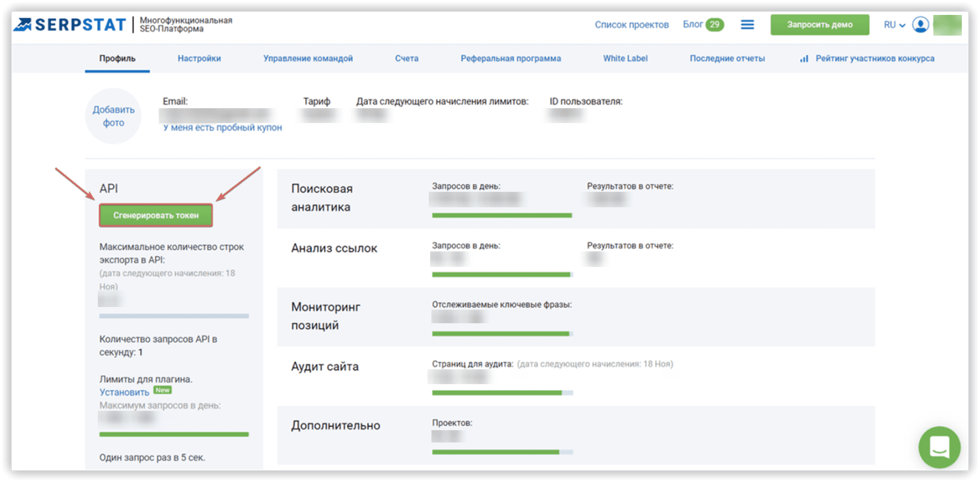Image resolution: width=980 pixels, height=482 pixels.
Task: Click the ID пользователя: label
Action: click(586, 102)
